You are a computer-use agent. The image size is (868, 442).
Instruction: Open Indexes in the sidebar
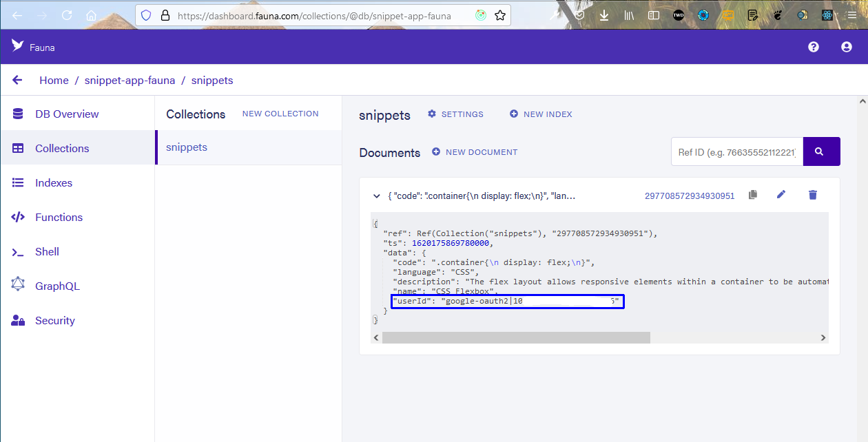click(78, 183)
